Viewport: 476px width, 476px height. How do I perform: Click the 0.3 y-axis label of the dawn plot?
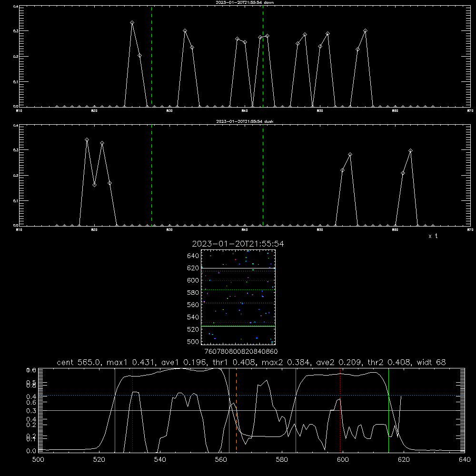[16, 31]
